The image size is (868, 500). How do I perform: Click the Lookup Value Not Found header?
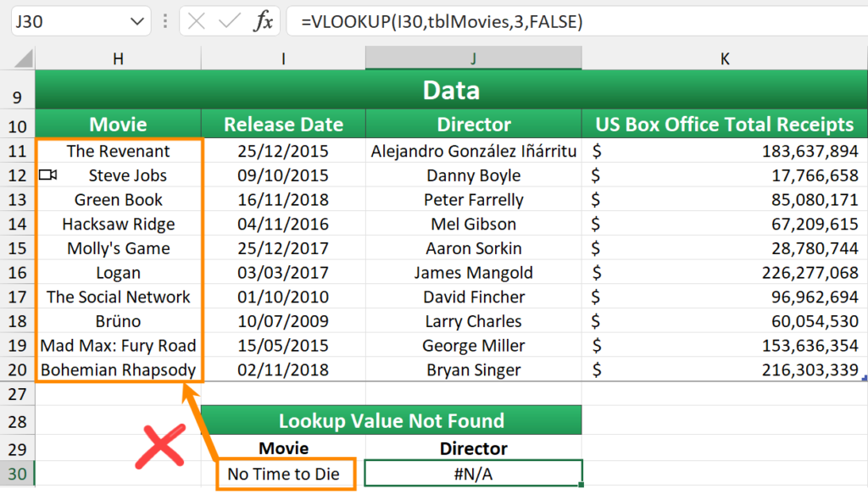click(x=392, y=421)
